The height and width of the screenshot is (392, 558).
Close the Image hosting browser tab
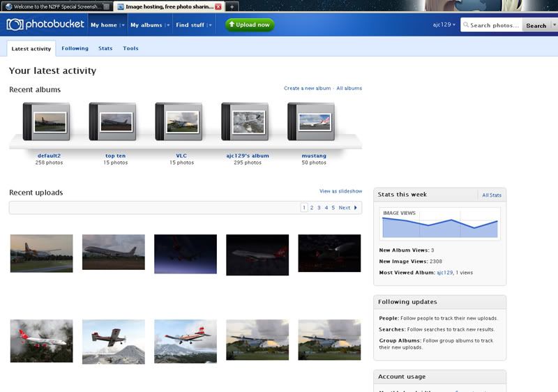coord(218,6)
